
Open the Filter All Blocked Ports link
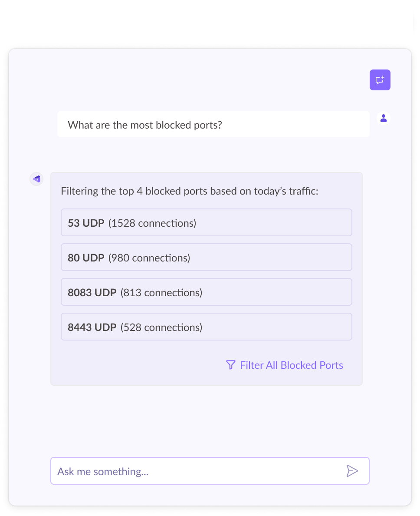(x=291, y=365)
